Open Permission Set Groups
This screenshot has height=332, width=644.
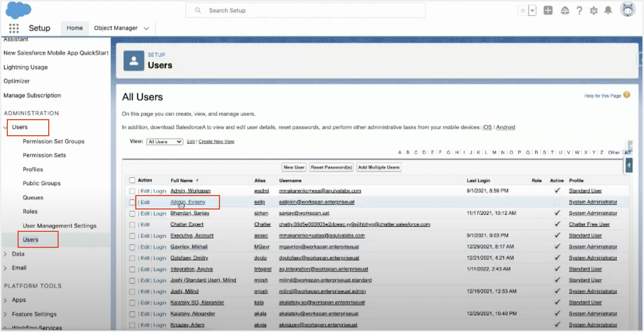tap(53, 142)
